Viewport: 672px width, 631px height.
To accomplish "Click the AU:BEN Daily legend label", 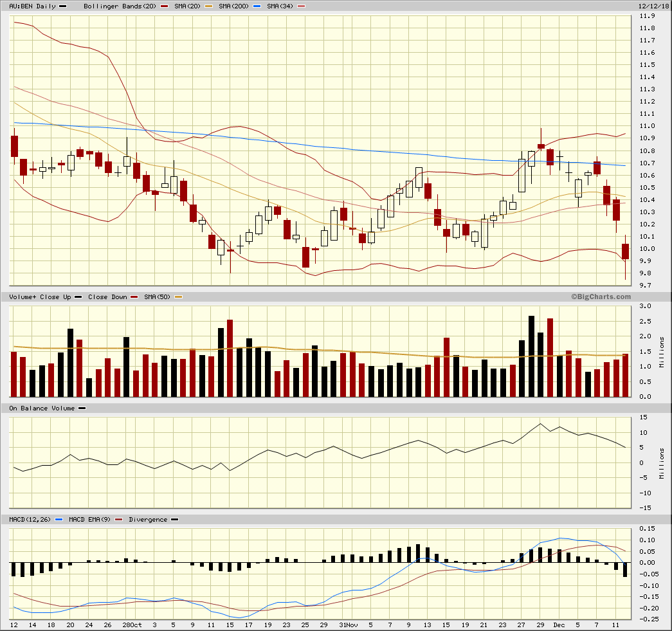I will tap(33, 6).
